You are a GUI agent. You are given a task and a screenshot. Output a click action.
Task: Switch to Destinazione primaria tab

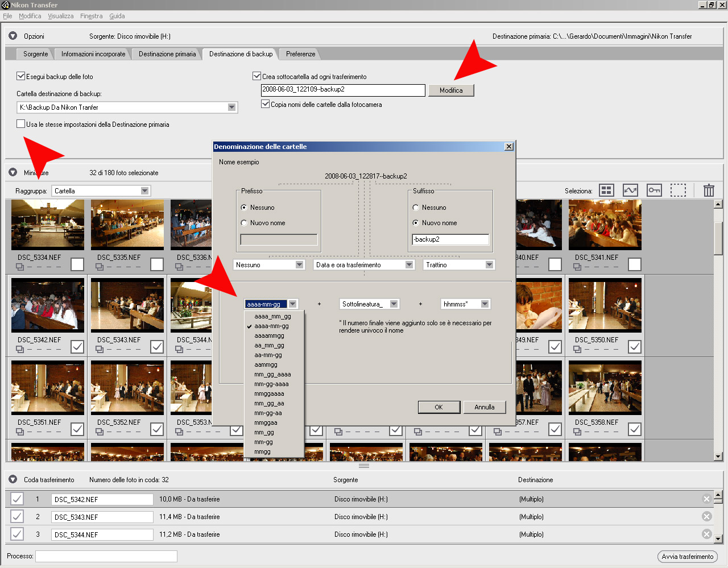pos(167,54)
